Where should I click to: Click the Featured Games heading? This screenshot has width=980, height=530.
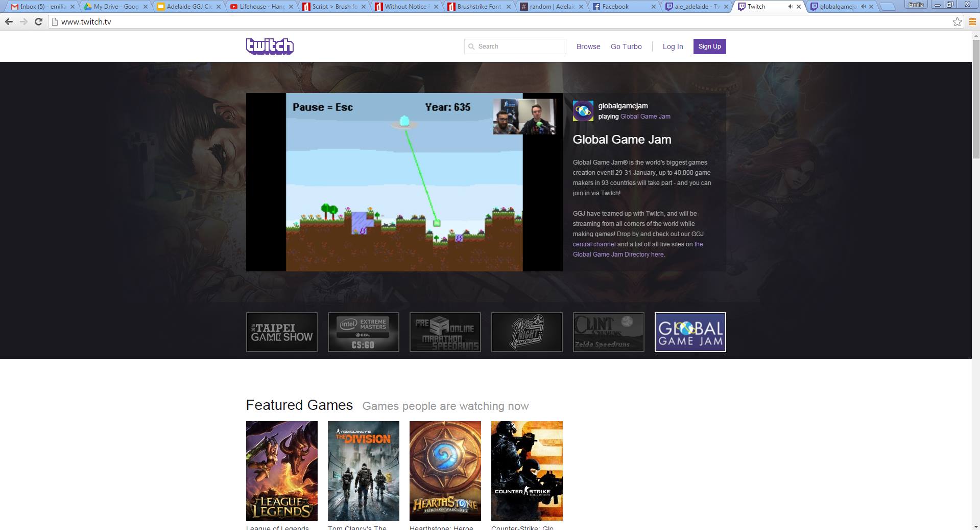pyautogui.click(x=299, y=405)
